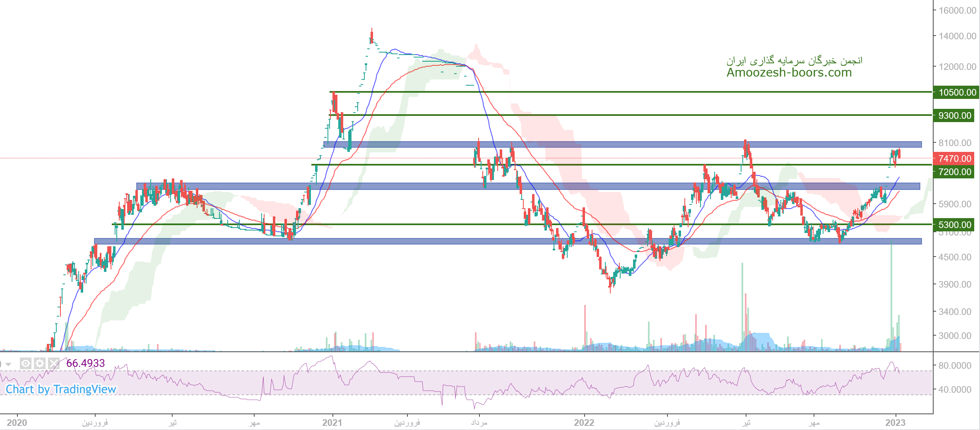Remove the RSI indicator with X icon

[53, 363]
